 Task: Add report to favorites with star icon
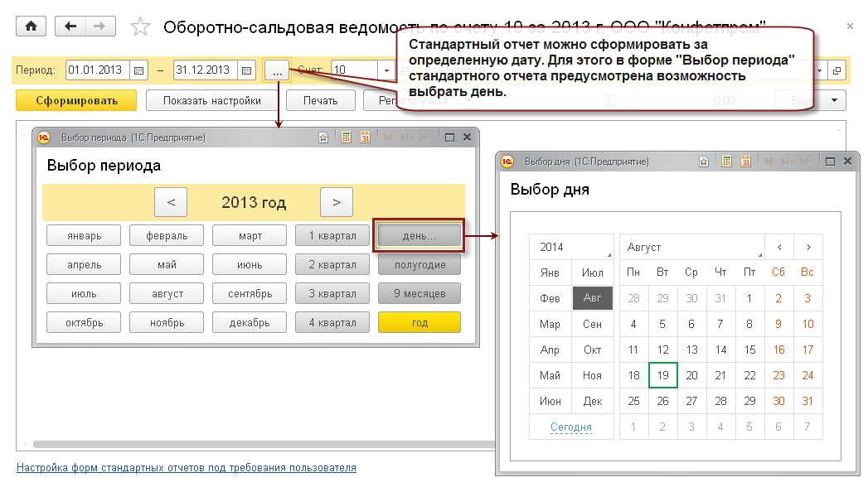(141, 27)
